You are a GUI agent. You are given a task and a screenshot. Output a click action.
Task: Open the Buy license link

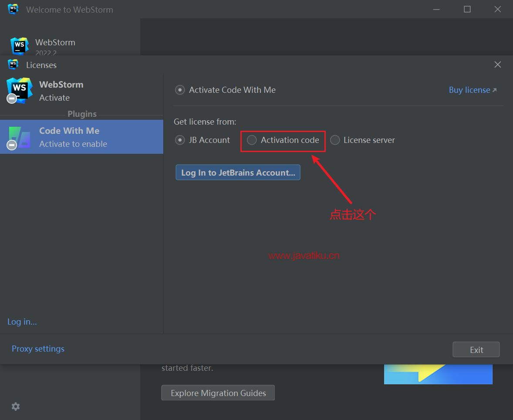[473, 90]
